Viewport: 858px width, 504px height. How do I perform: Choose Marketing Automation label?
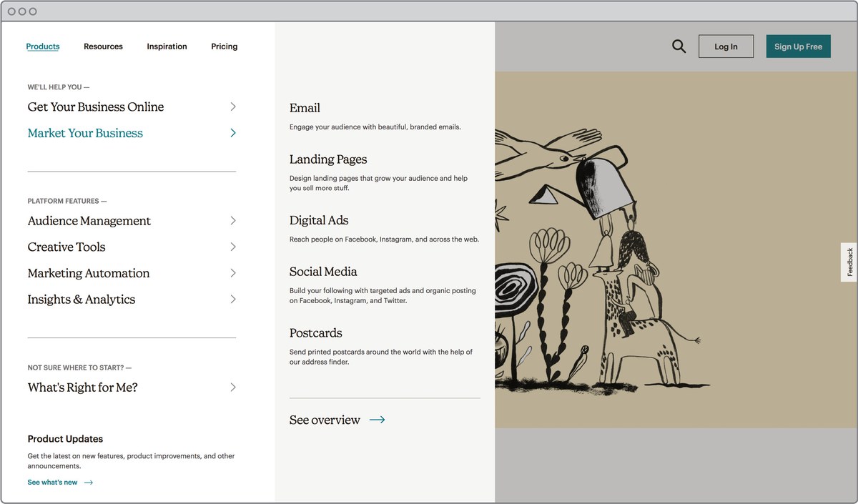point(89,273)
